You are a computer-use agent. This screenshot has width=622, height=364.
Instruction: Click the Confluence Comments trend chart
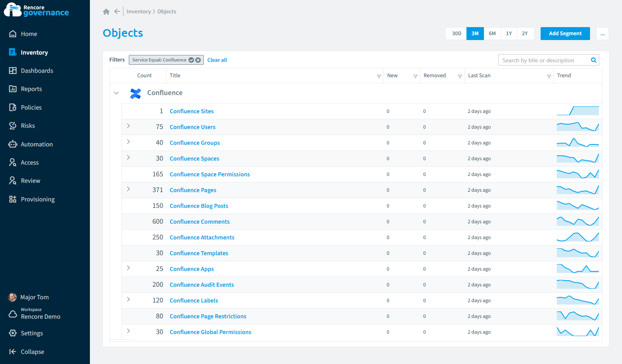pyautogui.click(x=578, y=221)
